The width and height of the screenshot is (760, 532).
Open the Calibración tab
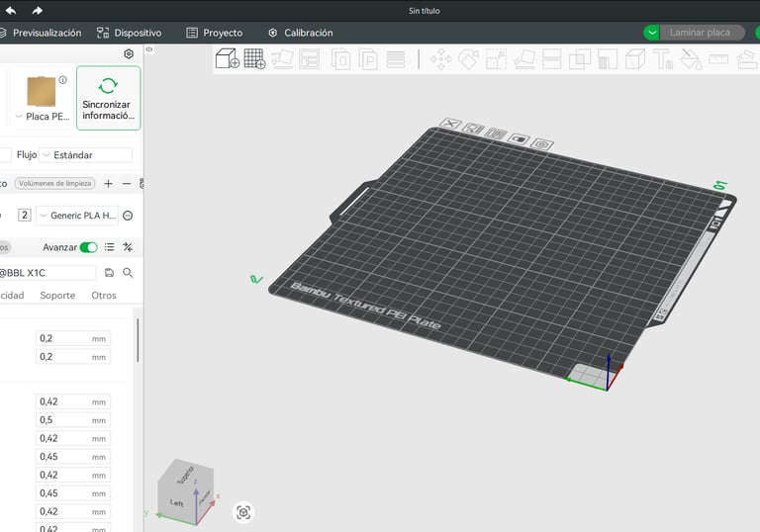tap(301, 33)
